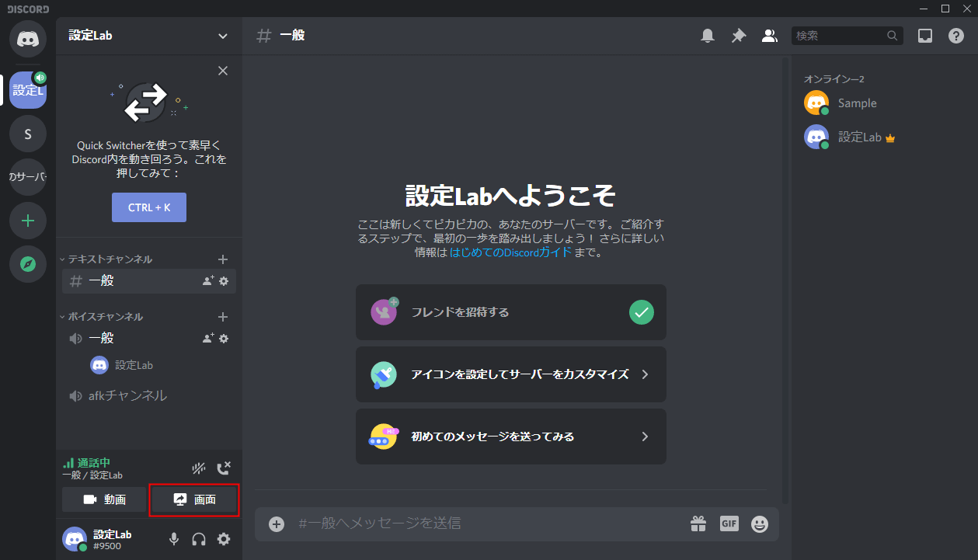Explore public servers compass icon
This screenshot has height=560, width=978.
click(x=28, y=264)
